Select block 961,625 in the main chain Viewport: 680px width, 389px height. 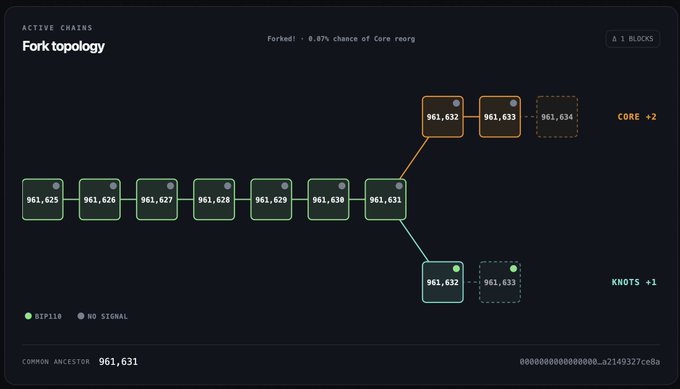click(x=42, y=199)
